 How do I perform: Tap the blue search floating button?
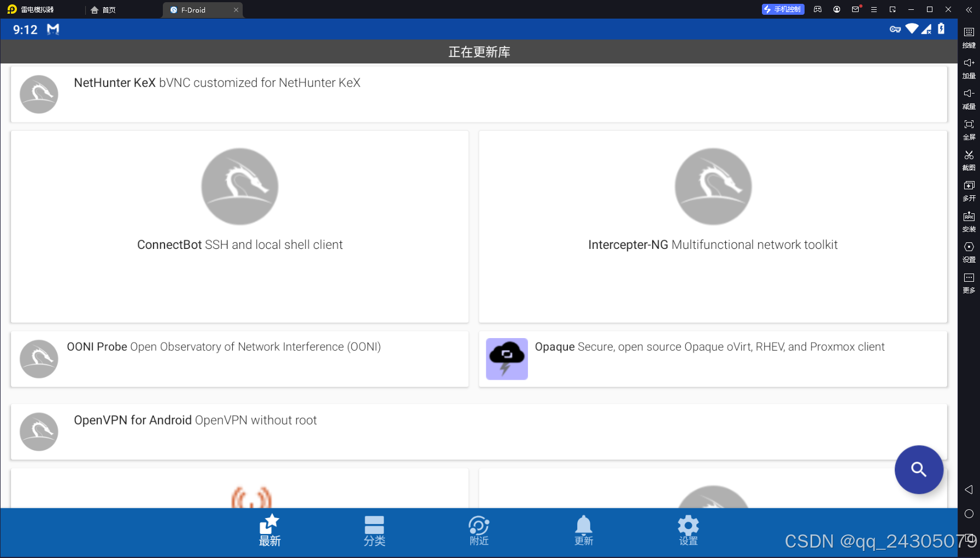coord(919,469)
